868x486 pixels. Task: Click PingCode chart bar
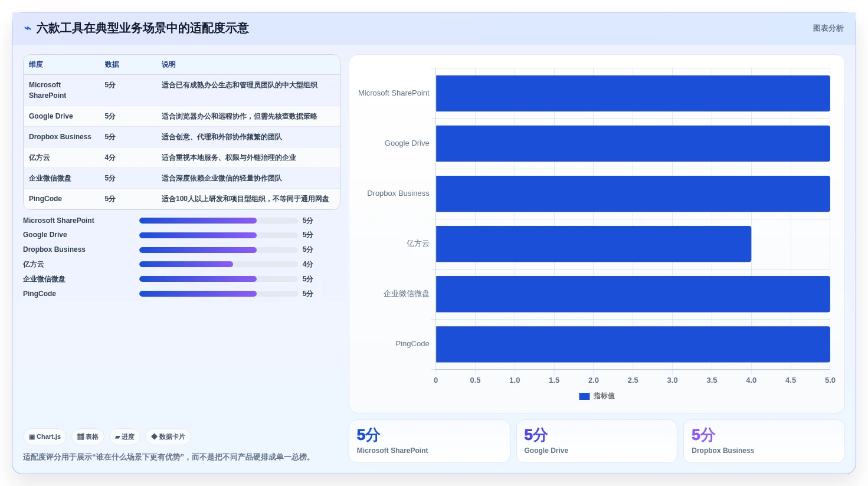point(633,344)
